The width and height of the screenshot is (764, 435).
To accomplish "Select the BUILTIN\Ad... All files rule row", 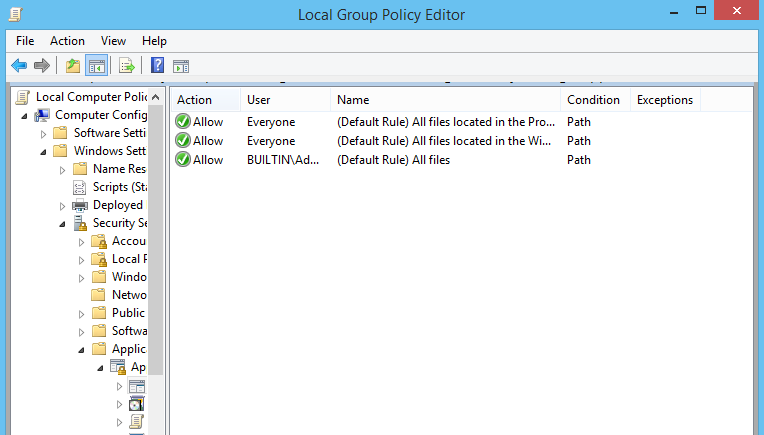I will pos(461,160).
